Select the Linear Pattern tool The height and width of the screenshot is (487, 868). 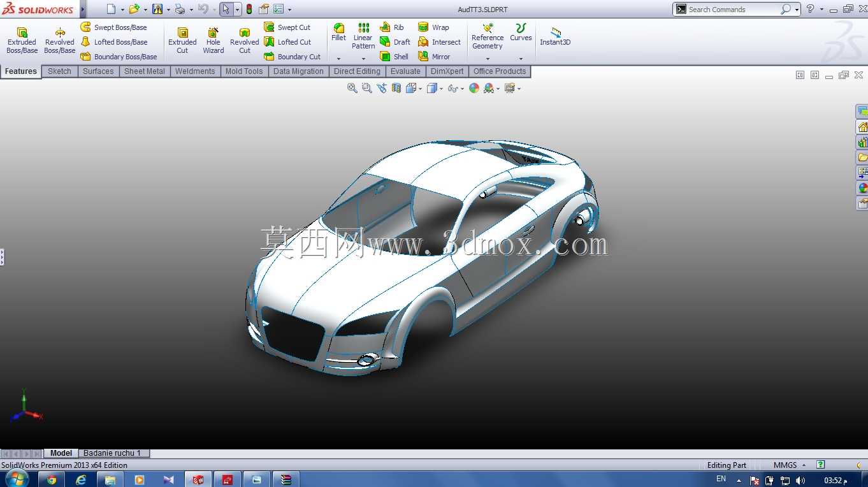[363, 36]
